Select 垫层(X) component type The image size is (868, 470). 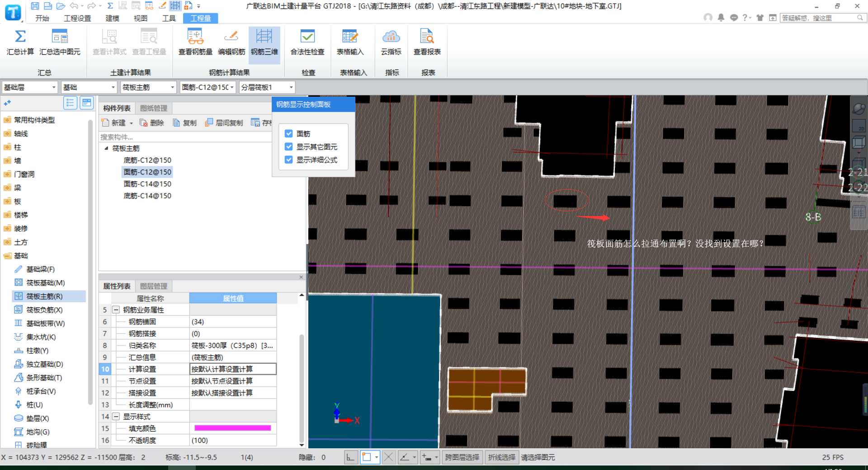[38, 418]
